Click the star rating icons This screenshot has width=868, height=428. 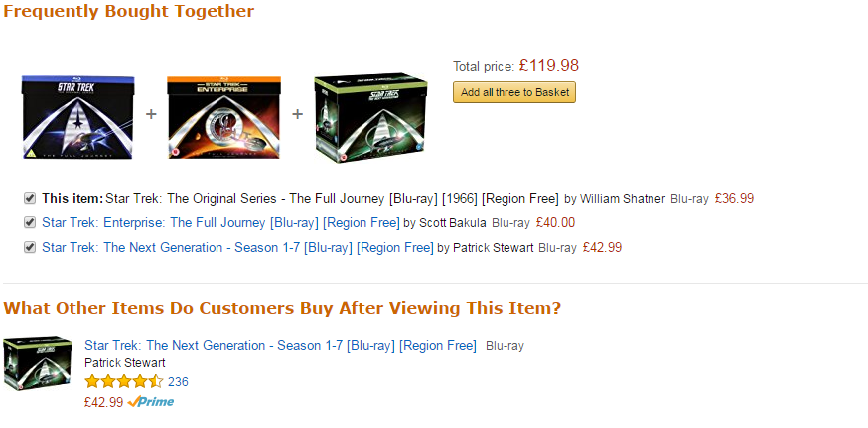point(123,381)
